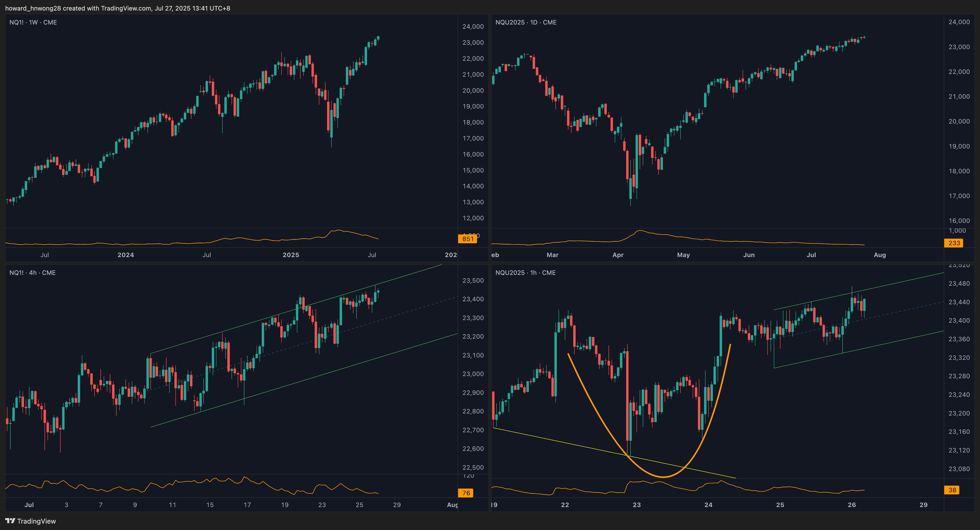Click date 15 on 4h time axis
The image size is (980, 530).
(x=210, y=505)
